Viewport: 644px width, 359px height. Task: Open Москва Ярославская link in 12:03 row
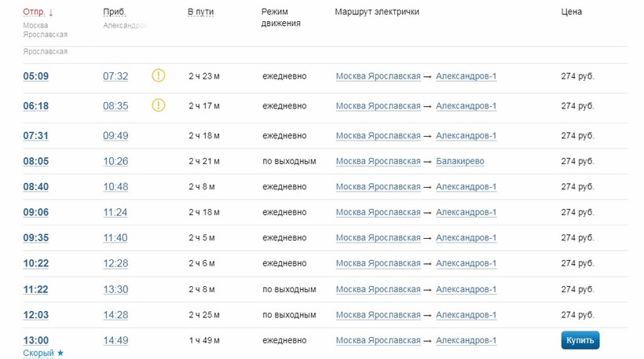coord(378,314)
